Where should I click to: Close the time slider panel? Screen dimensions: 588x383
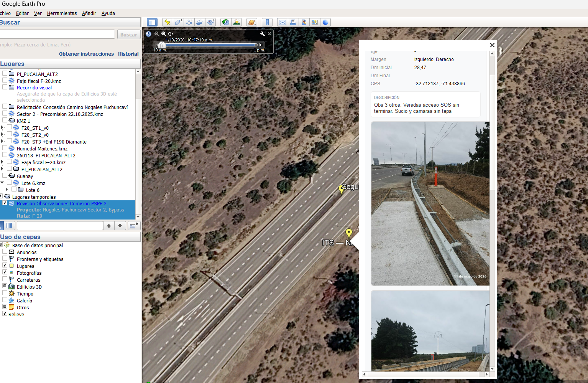coord(269,34)
